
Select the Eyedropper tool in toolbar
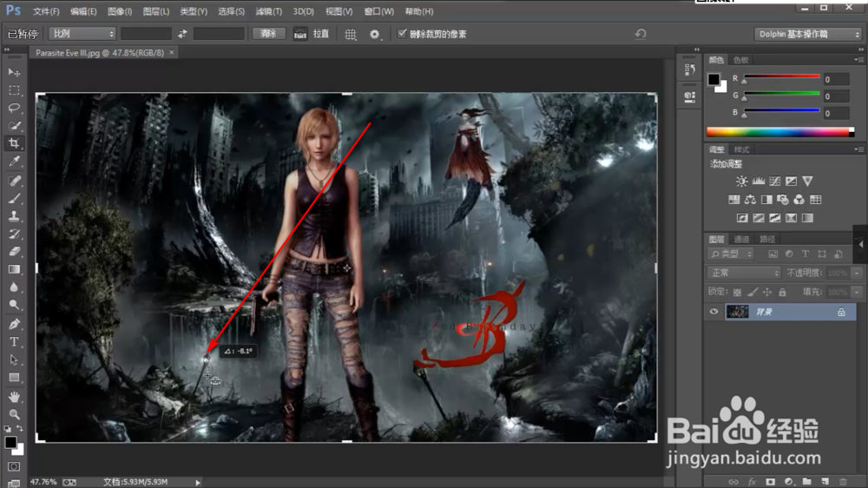(15, 162)
